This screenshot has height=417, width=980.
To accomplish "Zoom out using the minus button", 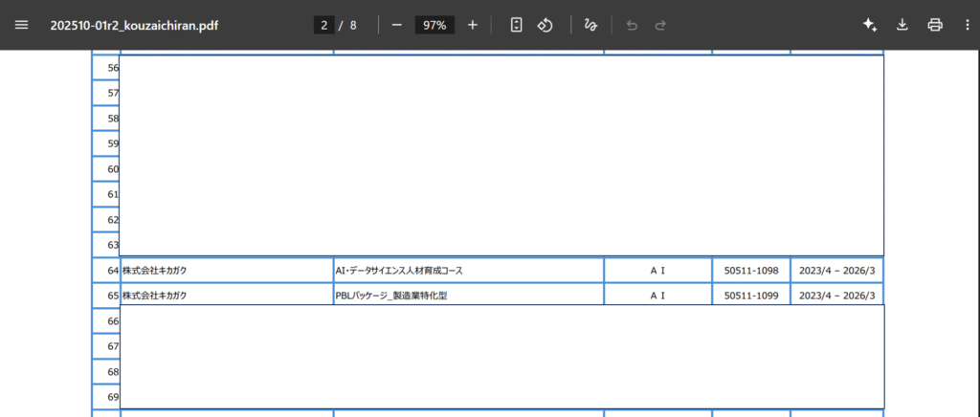I will coord(396,25).
